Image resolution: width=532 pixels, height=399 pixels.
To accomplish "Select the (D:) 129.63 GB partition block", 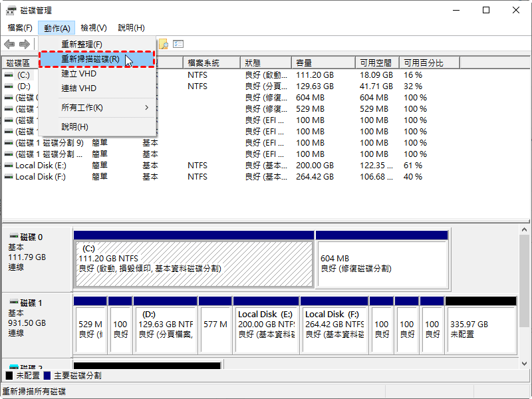I will tap(165, 325).
